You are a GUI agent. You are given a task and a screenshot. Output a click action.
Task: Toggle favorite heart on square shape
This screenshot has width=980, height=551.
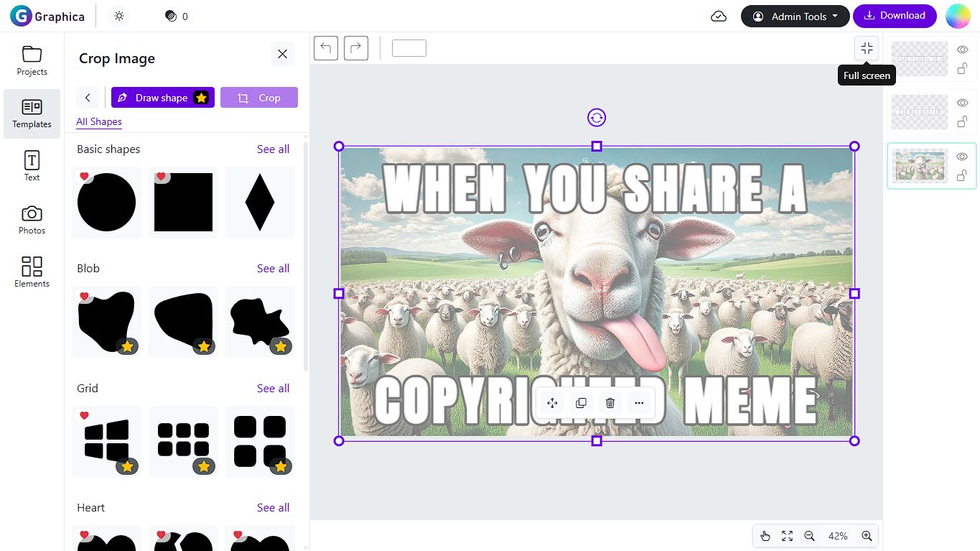(161, 176)
